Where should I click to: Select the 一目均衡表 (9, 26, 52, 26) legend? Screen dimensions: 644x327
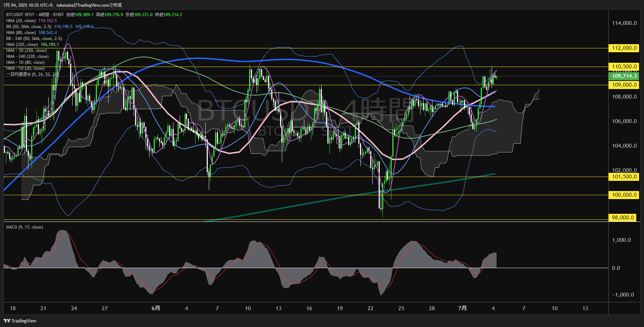(x=32, y=74)
